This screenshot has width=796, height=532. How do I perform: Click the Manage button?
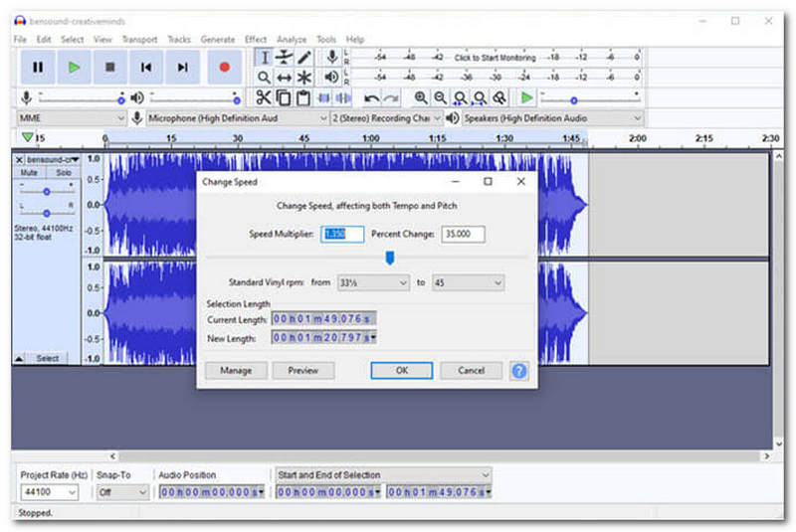pos(236,370)
